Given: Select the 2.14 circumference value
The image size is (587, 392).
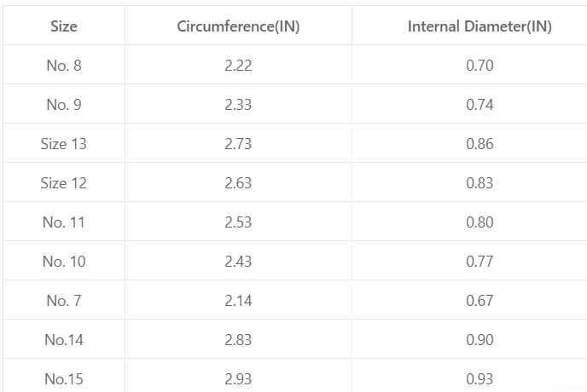Looking at the screenshot, I should [x=238, y=301].
